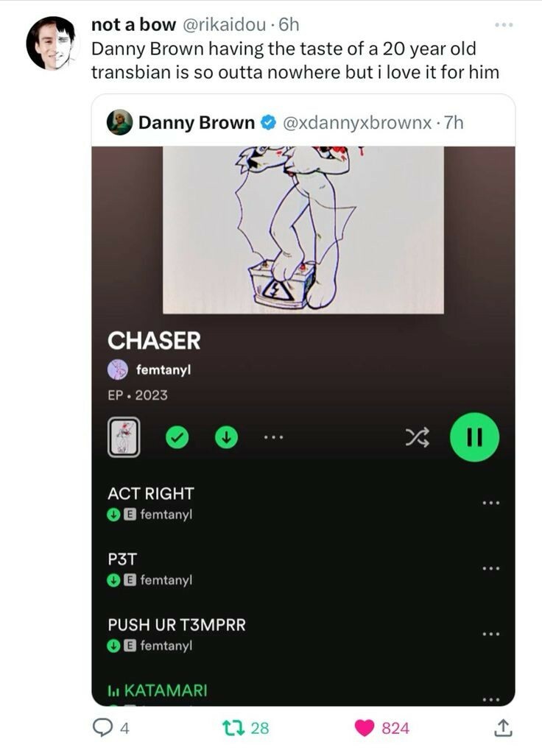
Task: Toggle the green saved checkmark for CHASER
Action: [177, 437]
